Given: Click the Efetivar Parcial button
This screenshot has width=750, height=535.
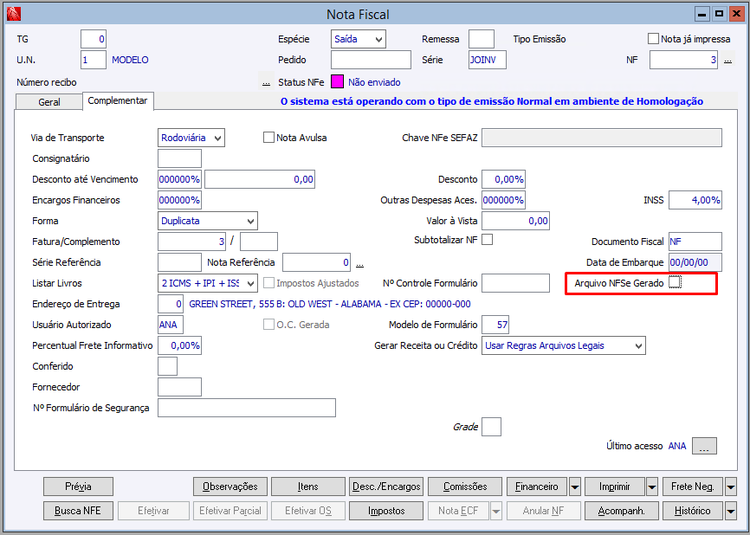Looking at the screenshot, I should click(230, 511).
